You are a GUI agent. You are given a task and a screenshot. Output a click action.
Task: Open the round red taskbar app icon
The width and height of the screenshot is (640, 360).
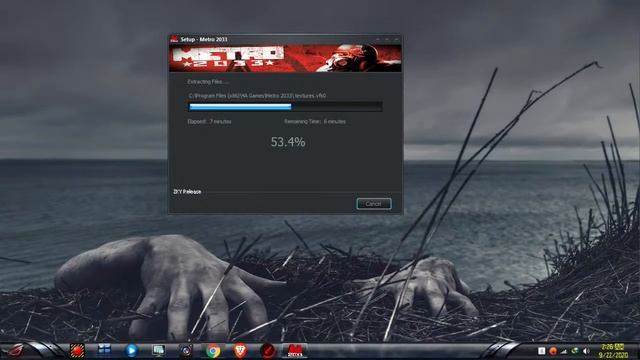coord(267,351)
